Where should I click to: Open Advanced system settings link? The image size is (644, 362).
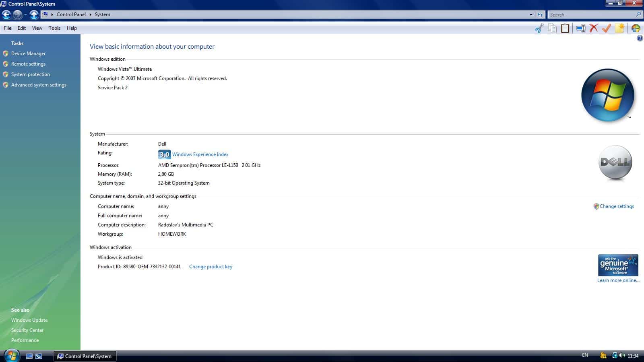pyautogui.click(x=39, y=85)
